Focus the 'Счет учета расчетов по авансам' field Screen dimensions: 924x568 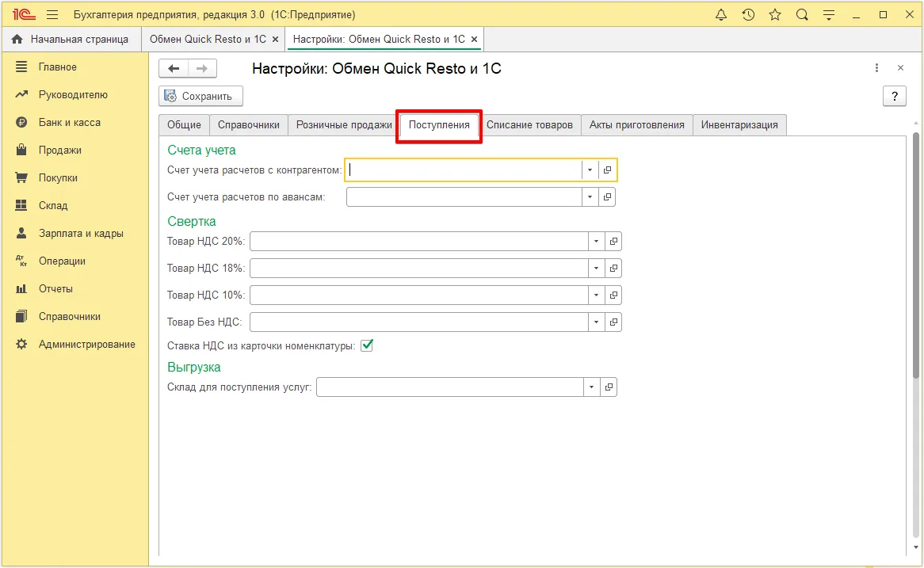(464, 196)
